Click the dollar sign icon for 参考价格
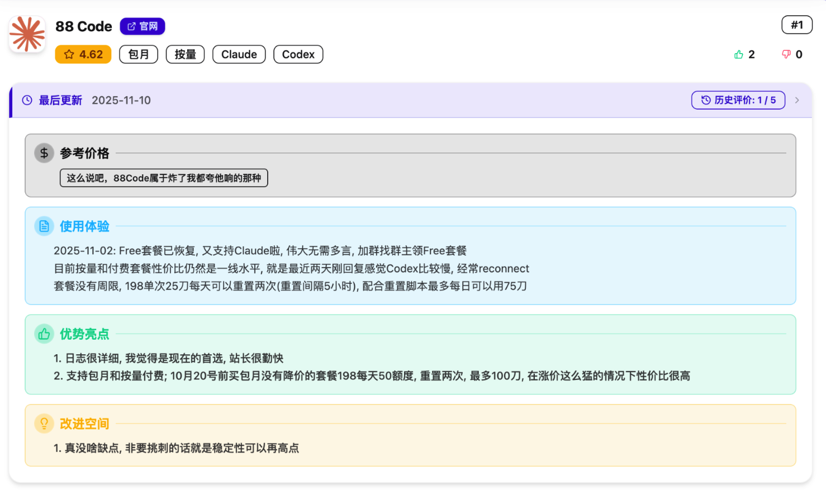Viewport: 826px width, 504px height. [x=44, y=153]
